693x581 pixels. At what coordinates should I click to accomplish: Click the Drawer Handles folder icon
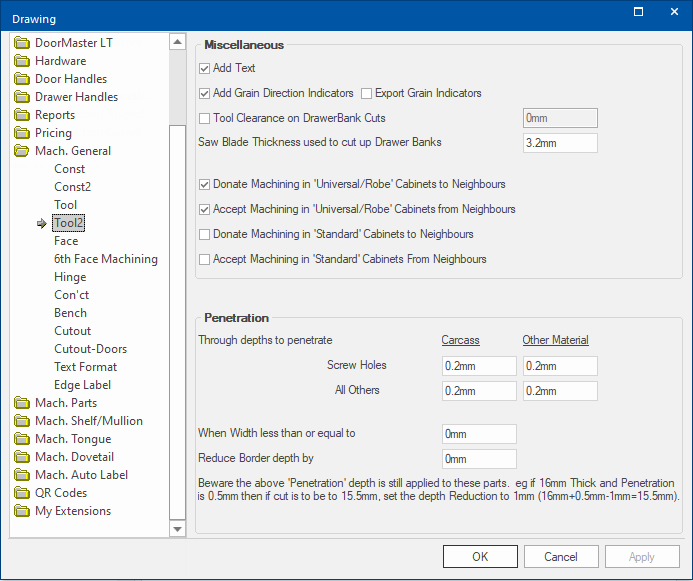(x=22, y=97)
